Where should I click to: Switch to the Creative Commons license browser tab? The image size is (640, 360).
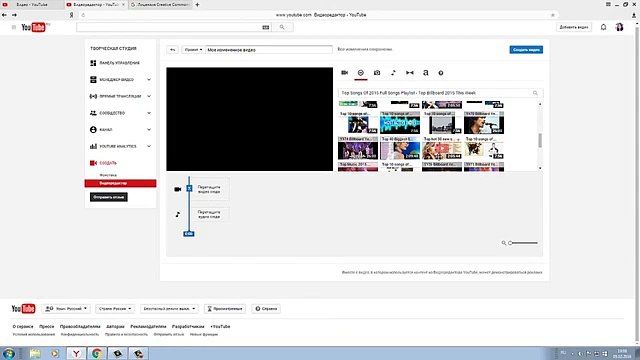point(160,4)
